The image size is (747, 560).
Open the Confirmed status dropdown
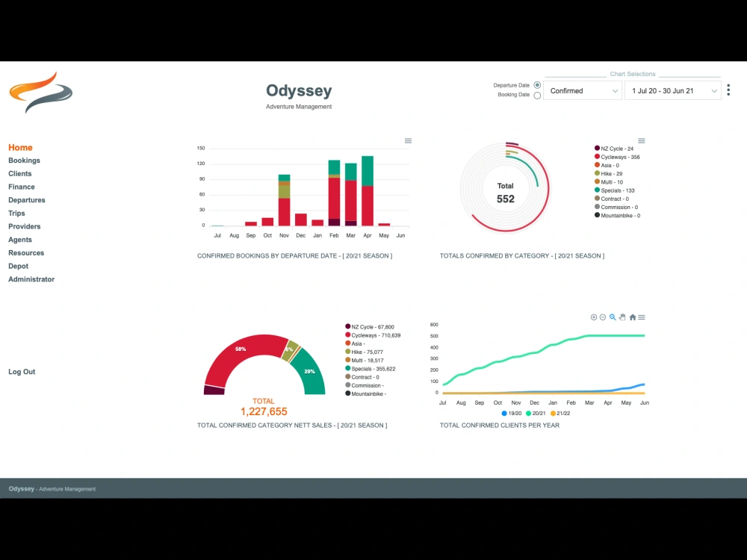pos(583,90)
